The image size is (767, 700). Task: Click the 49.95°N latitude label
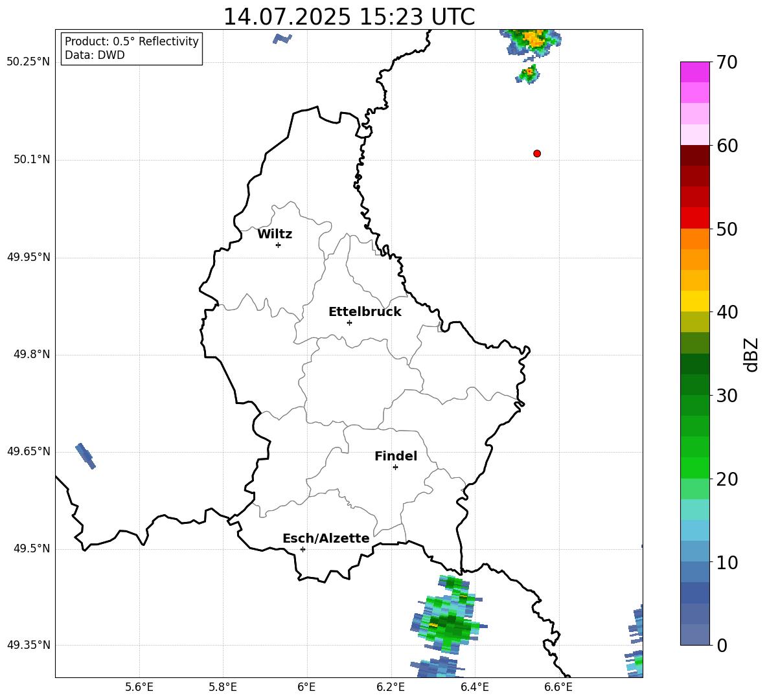(29, 256)
